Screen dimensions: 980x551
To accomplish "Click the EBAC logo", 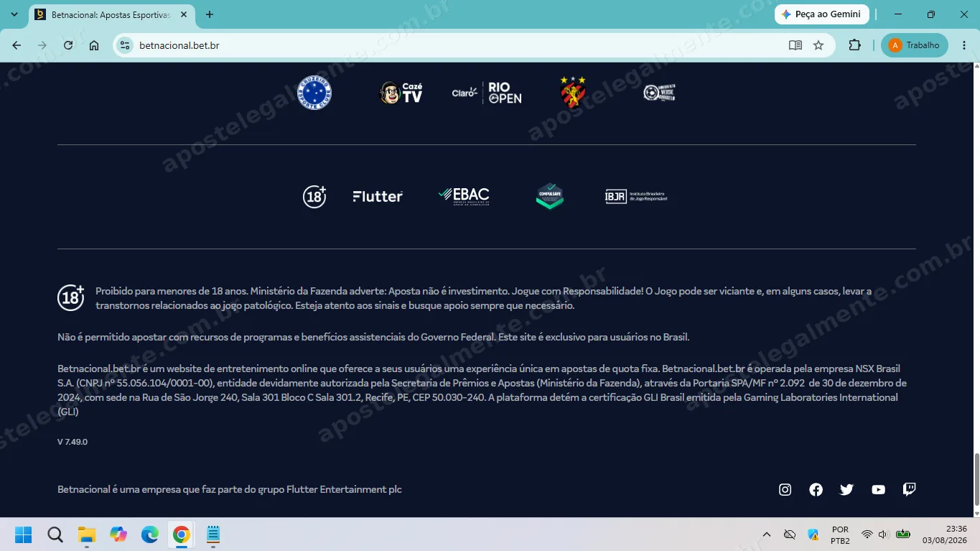I will tap(464, 196).
